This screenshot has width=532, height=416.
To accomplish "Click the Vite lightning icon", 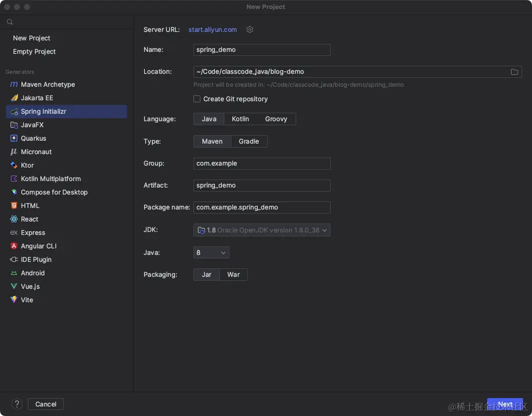I will [14, 300].
